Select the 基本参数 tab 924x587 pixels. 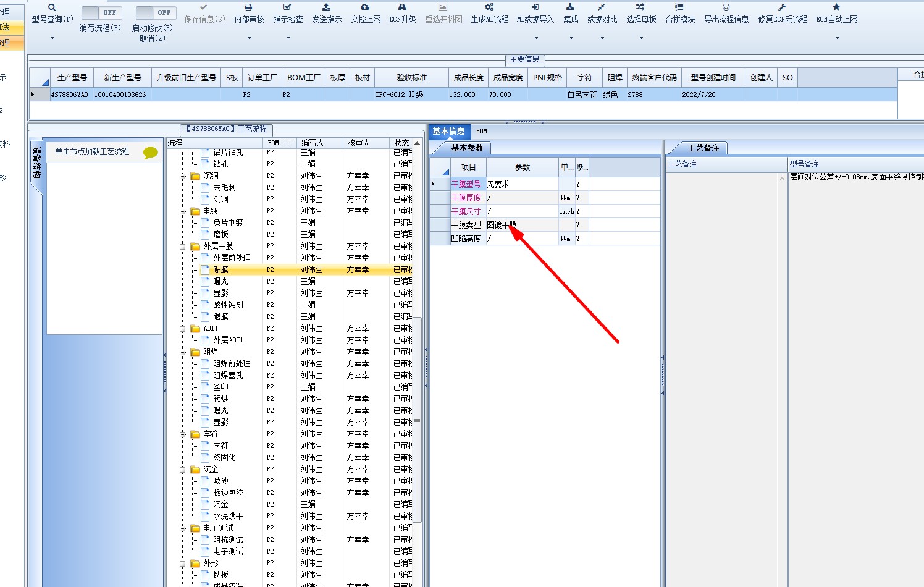(x=466, y=148)
